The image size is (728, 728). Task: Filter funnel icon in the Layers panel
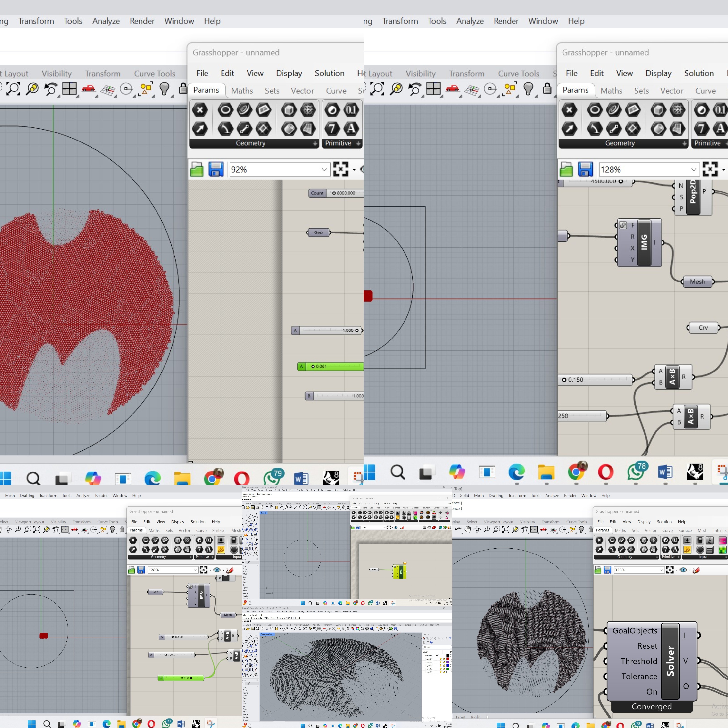pyautogui.click(x=450, y=638)
